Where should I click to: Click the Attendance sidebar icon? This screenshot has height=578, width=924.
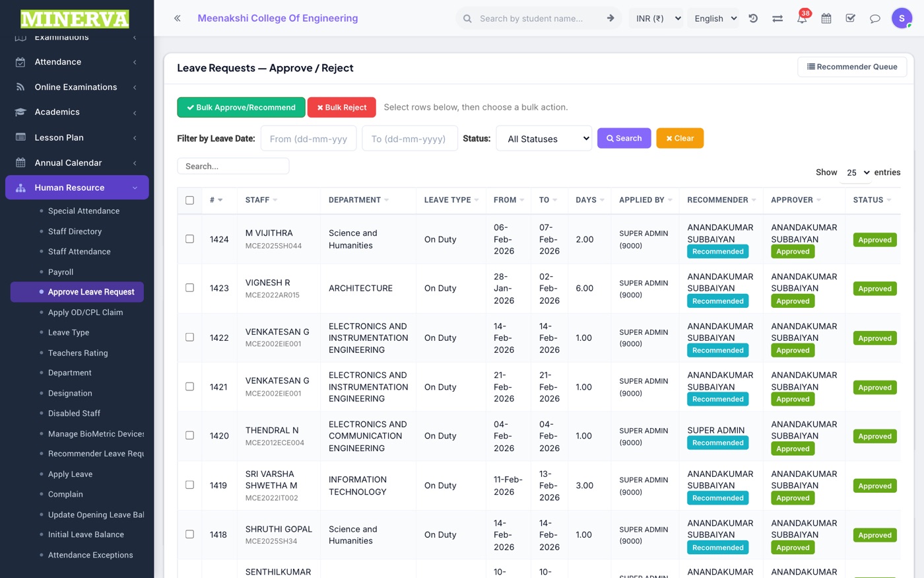pyautogui.click(x=20, y=62)
